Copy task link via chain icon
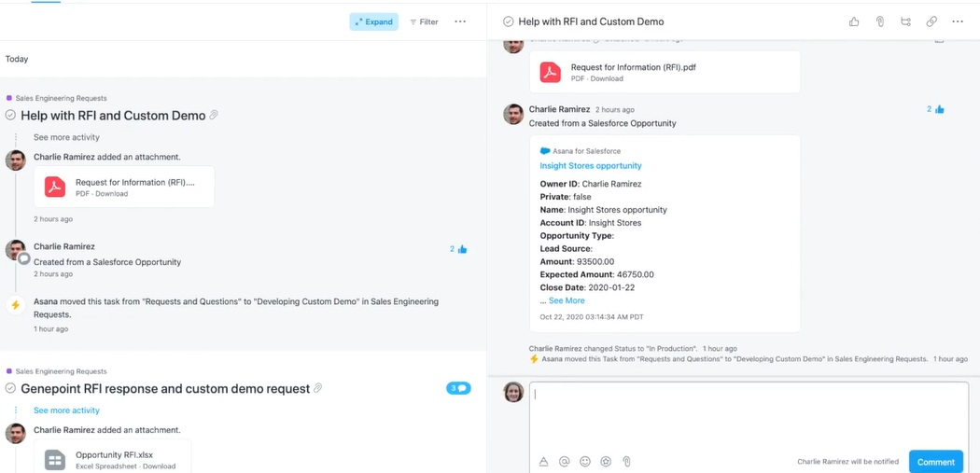Screen dimensions: 980x473 [x=931, y=21]
